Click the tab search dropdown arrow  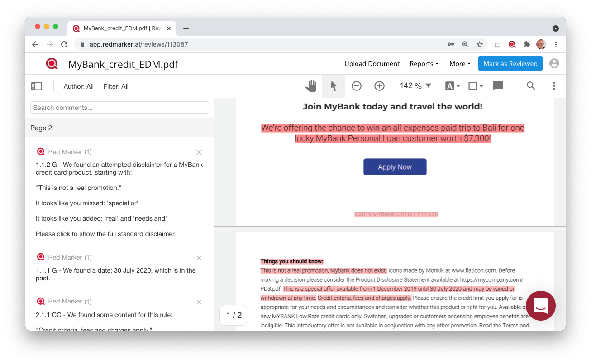(x=556, y=28)
